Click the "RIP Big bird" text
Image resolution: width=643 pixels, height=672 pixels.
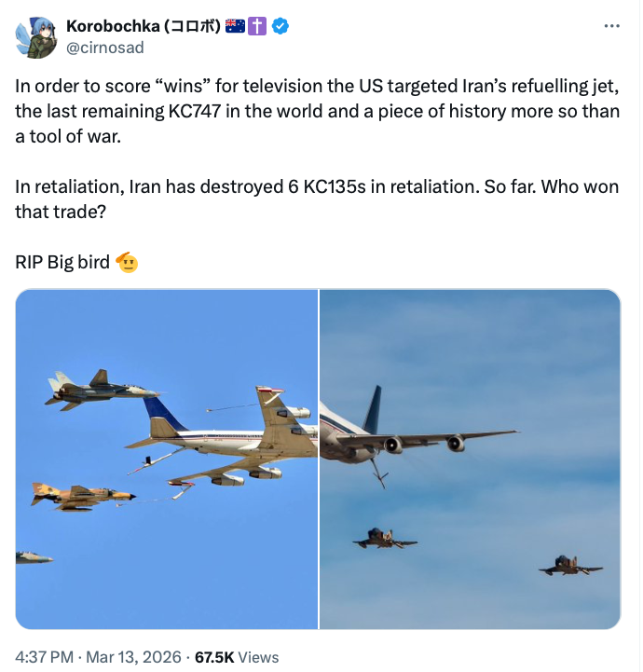tap(62, 262)
